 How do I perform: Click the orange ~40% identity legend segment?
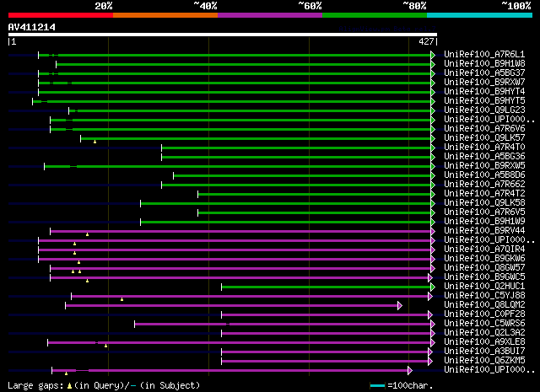coord(165,15)
